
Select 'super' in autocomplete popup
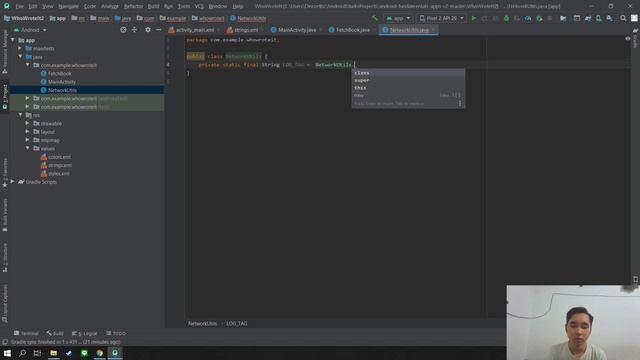(408, 80)
